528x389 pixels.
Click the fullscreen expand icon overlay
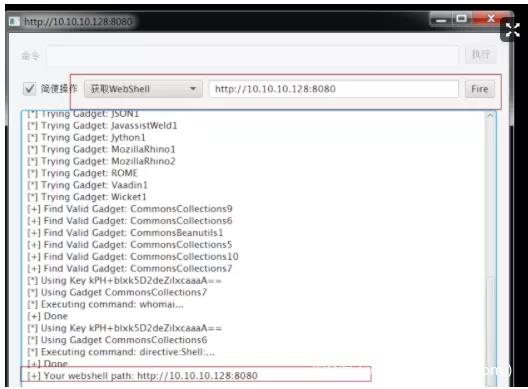pos(513,30)
